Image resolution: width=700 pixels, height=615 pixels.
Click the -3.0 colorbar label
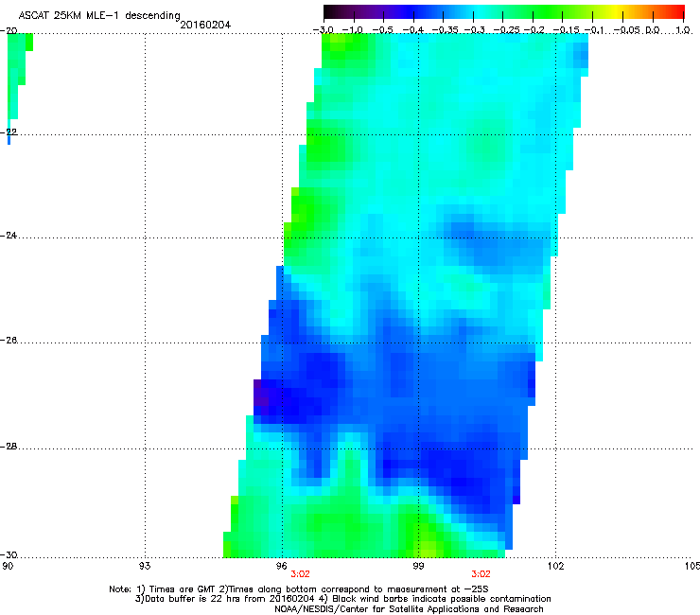pos(324,30)
